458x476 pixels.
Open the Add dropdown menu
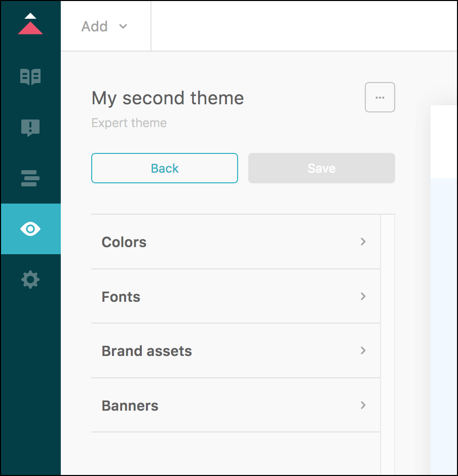click(x=105, y=26)
